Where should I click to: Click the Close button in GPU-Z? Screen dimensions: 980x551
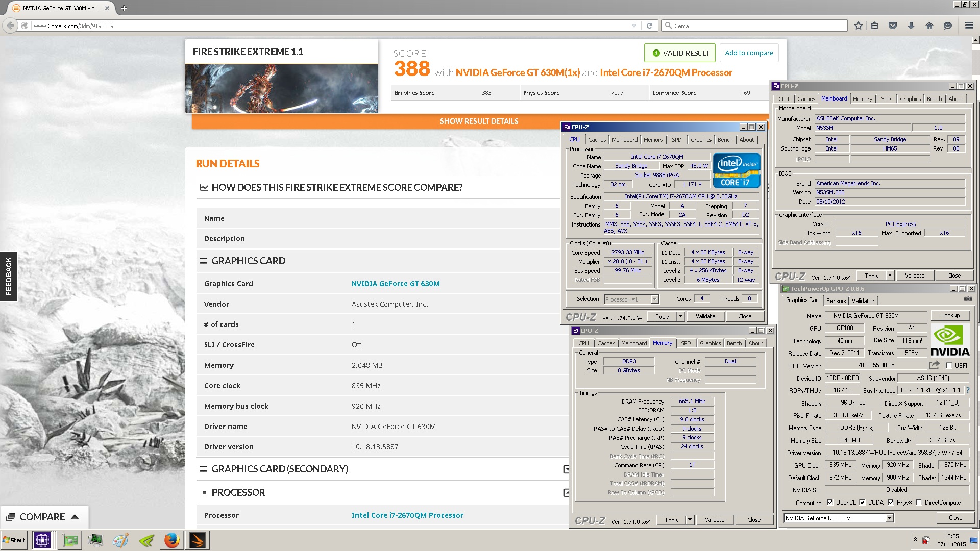(x=955, y=518)
